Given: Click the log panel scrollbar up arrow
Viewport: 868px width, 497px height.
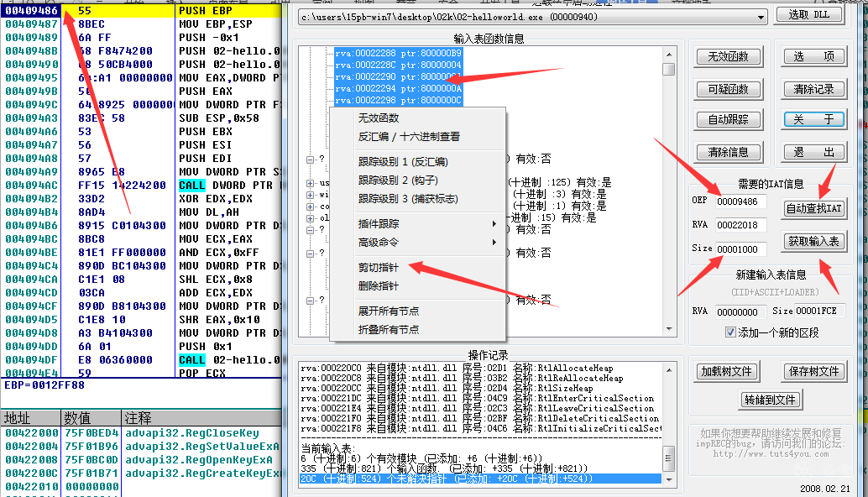Looking at the screenshot, I should (669, 369).
